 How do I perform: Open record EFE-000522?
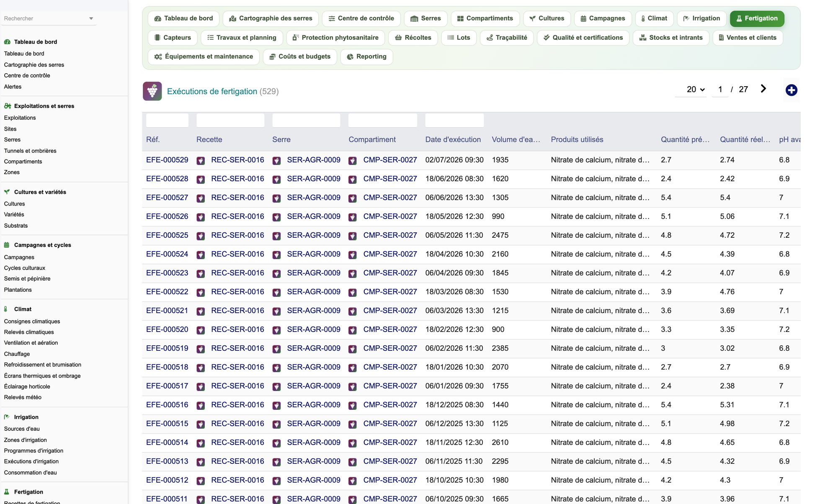click(167, 292)
